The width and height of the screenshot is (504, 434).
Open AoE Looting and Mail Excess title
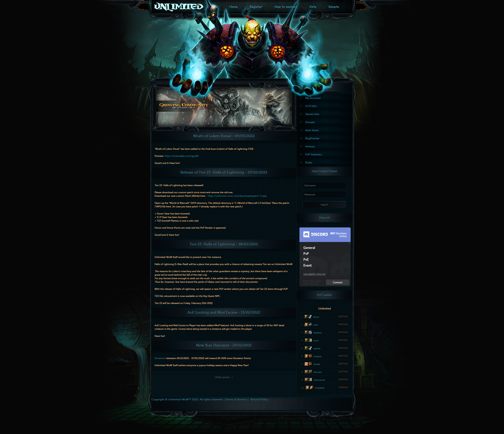(x=224, y=312)
